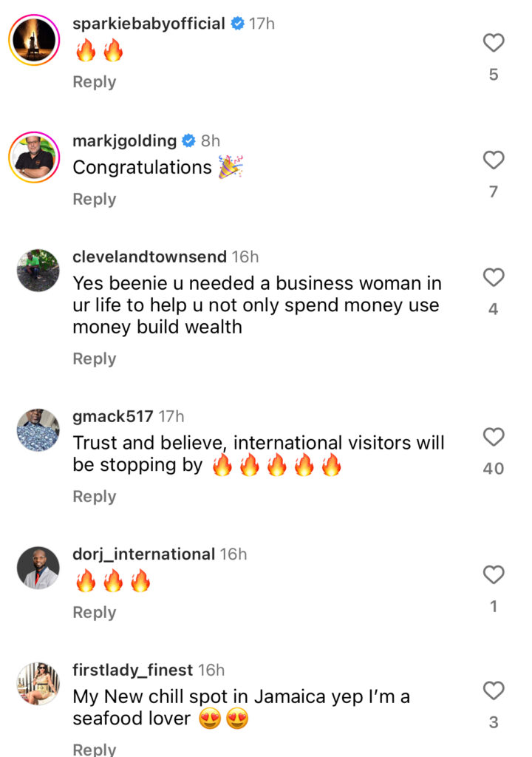
Task: Like sparkiebabyofficial's fire emoji comment
Action: [x=494, y=44]
